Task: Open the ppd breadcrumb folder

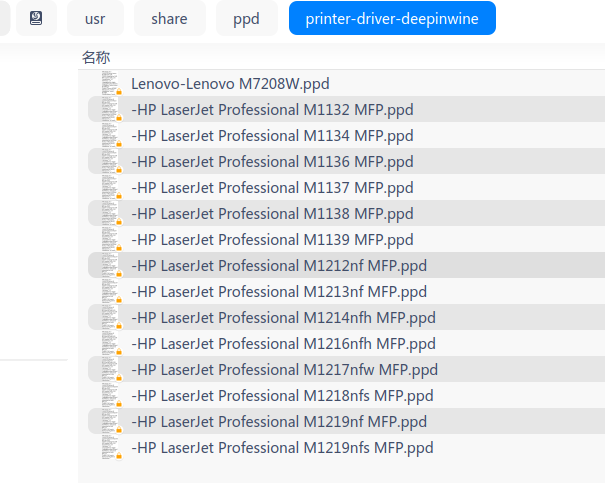Action: [x=246, y=18]
